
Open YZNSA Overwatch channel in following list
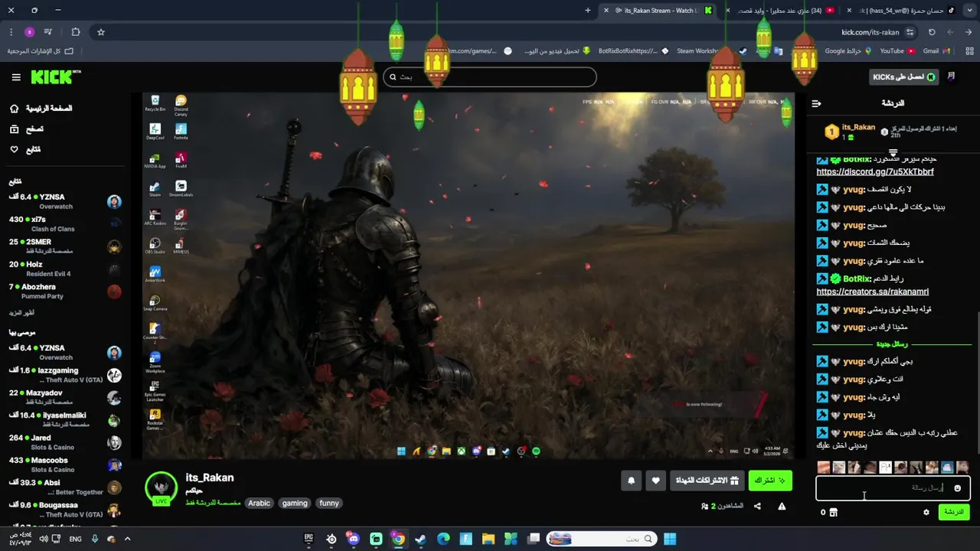[x=65, y=201]
